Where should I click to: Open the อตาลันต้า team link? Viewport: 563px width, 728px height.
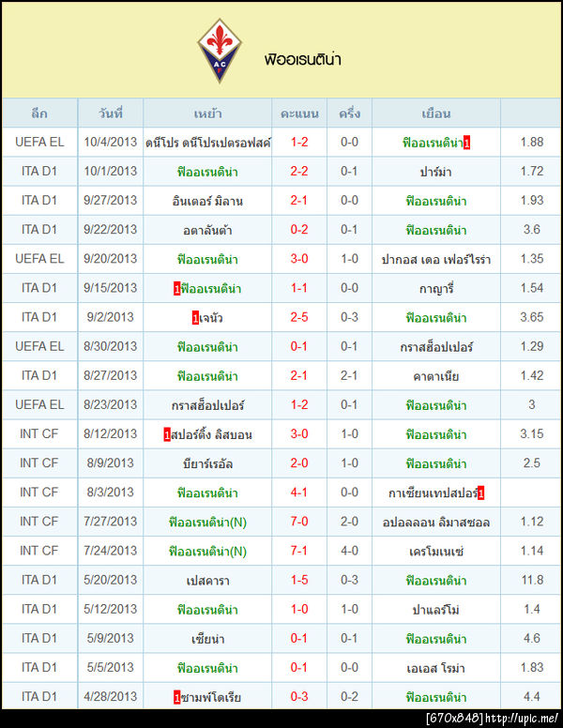(207, 230)
